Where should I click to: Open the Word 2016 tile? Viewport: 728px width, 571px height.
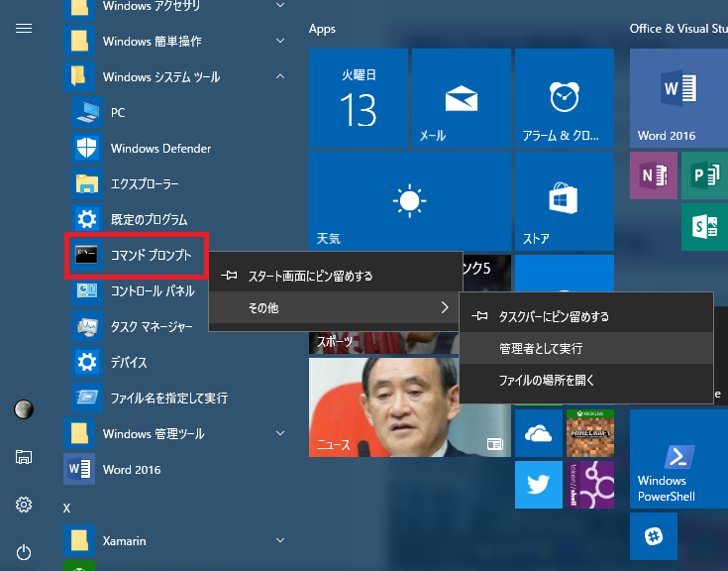click(x=678, y=98)
